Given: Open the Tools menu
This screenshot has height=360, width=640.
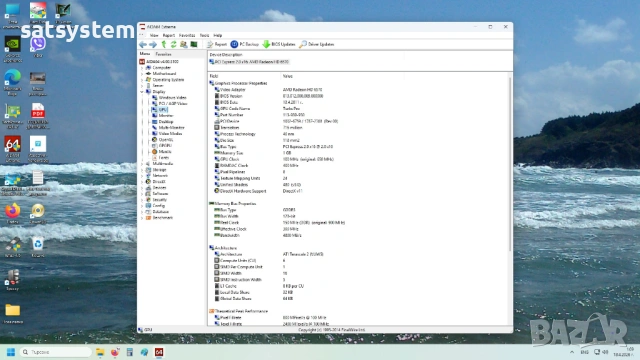Looking at the screenshot, I should pos(204,36).
